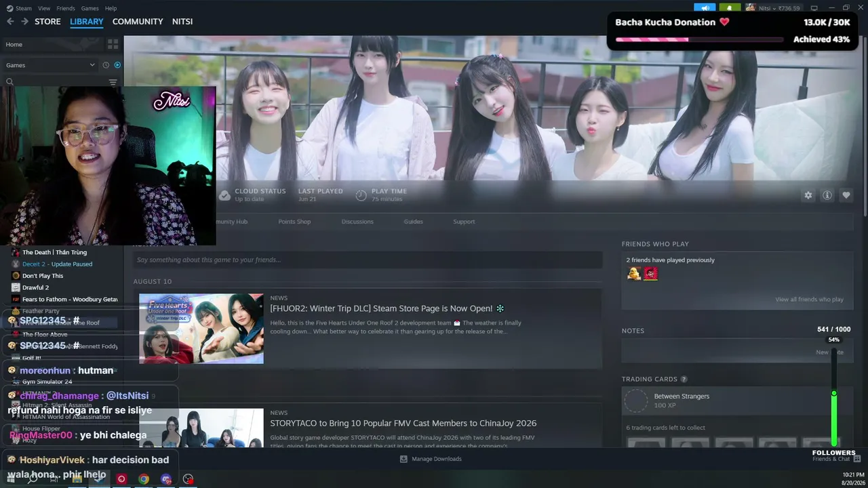Open STORYTACO ChinaJoy 2026 news headline
Image resolution: width=868 pixels, height=488 pixels.
(x=403, y=423)
